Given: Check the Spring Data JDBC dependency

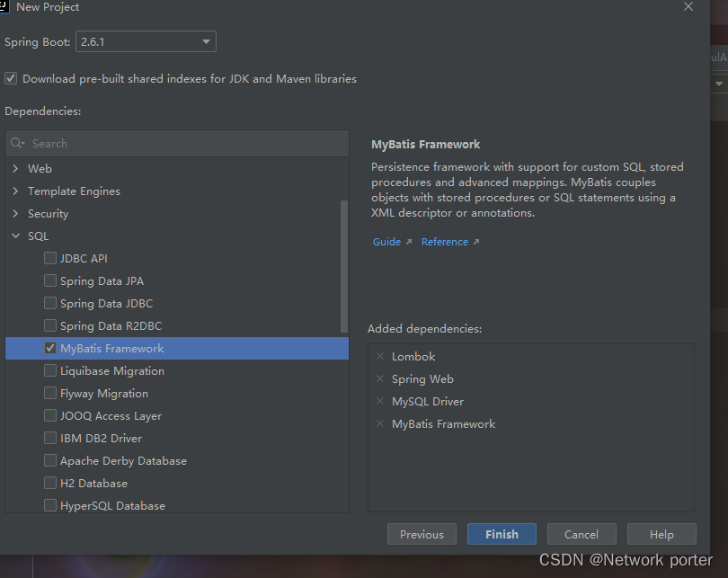Looking at the screenshot, I should [50, 303].
